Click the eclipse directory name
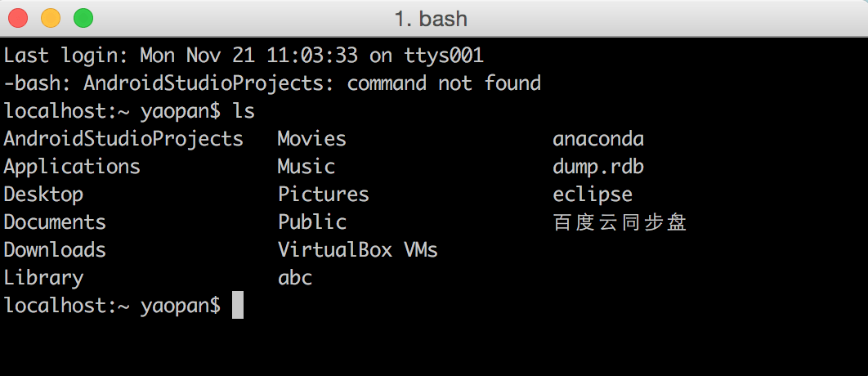868x376 pixels. pos(593,195)
